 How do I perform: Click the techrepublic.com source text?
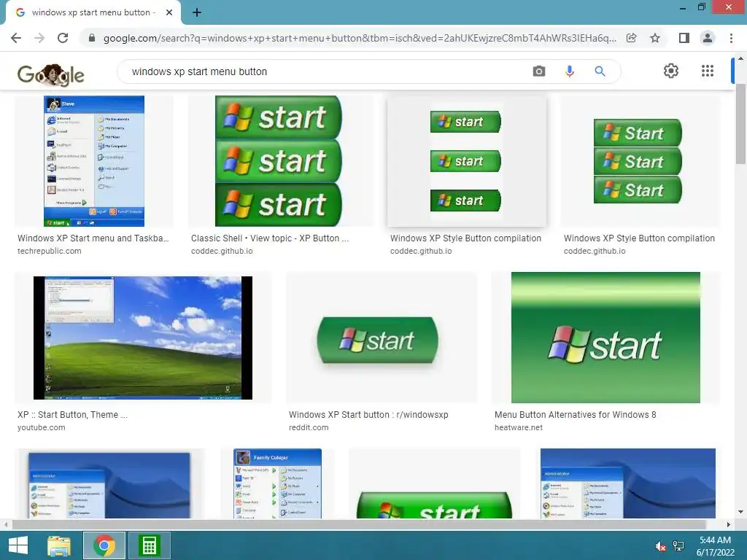tap(49, 251)
